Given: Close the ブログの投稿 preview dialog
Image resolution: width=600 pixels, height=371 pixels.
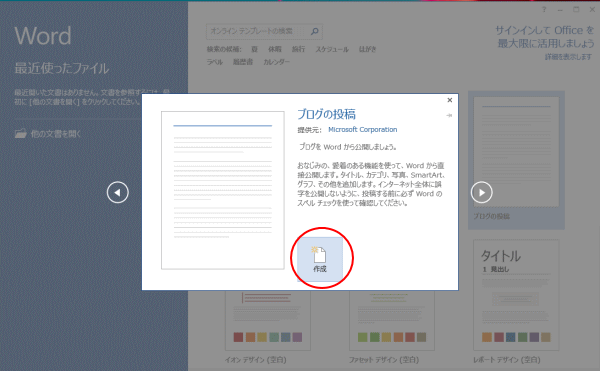Looking at the screenshot, I should point(450,100).
